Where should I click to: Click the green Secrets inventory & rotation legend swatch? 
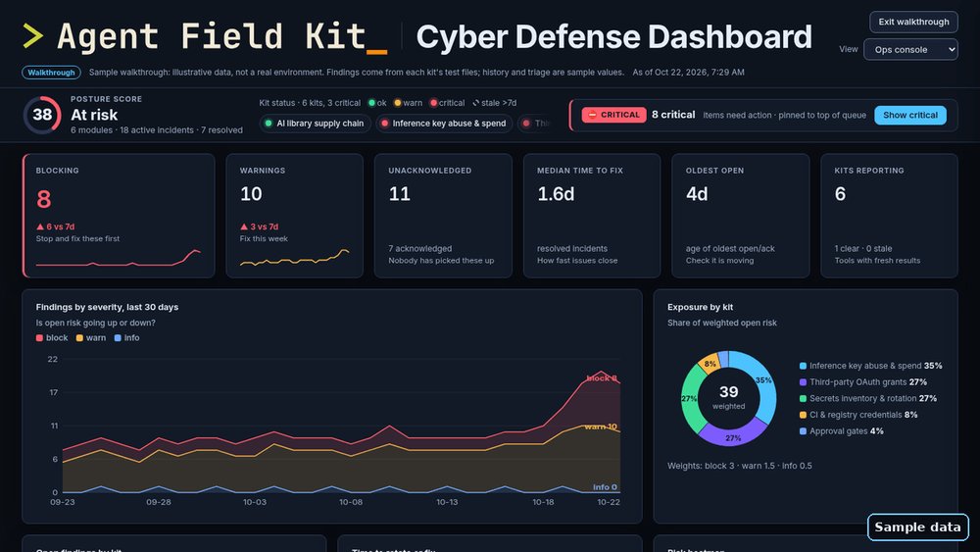804,398
